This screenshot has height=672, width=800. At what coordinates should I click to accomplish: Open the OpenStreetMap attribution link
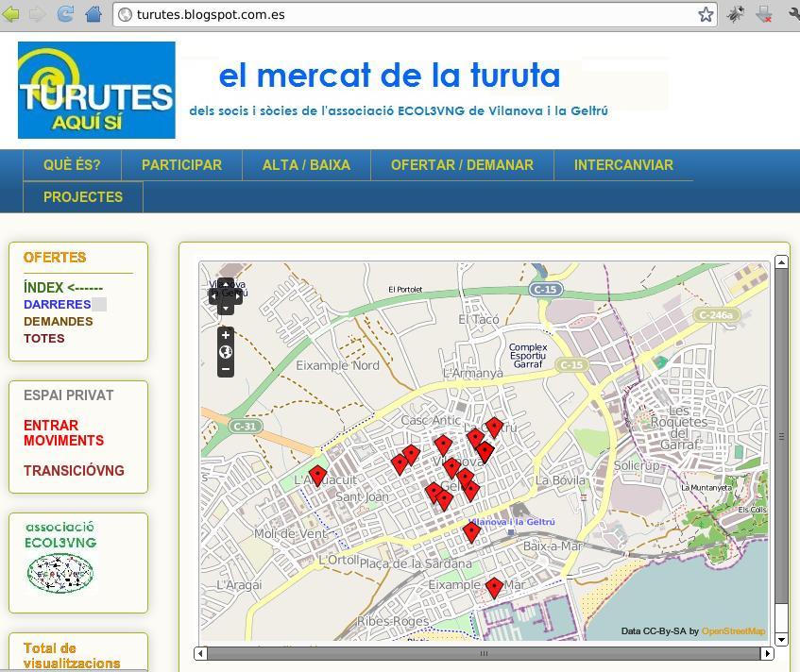[733, 631]
